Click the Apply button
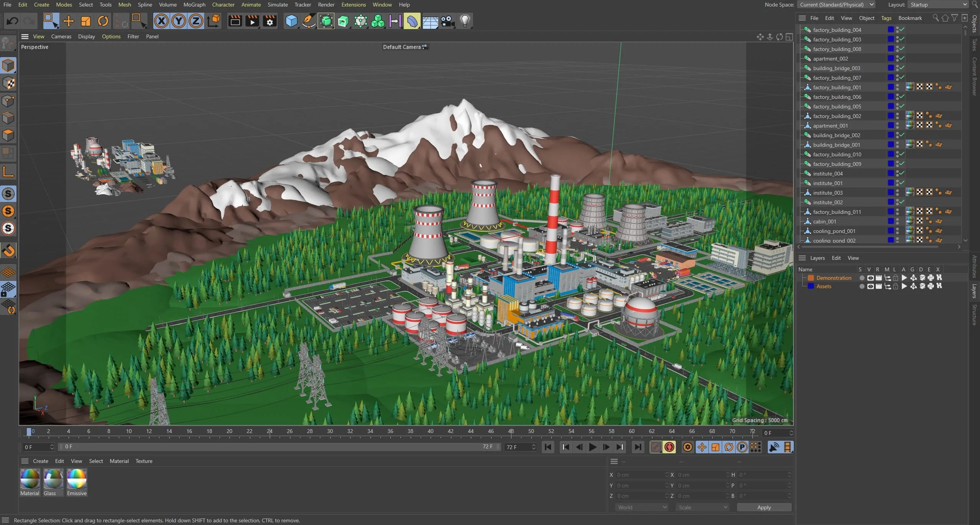The height and width of the screenshot is (525, 980). coord(764,507)
